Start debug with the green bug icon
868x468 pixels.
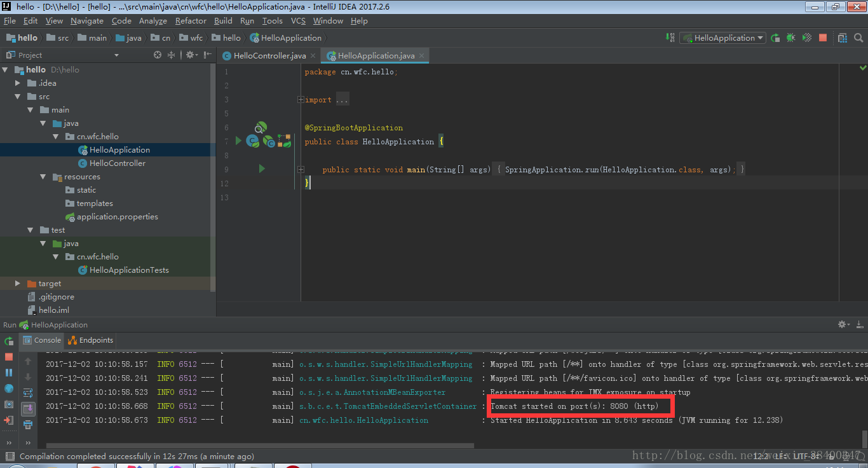(790, 38)
